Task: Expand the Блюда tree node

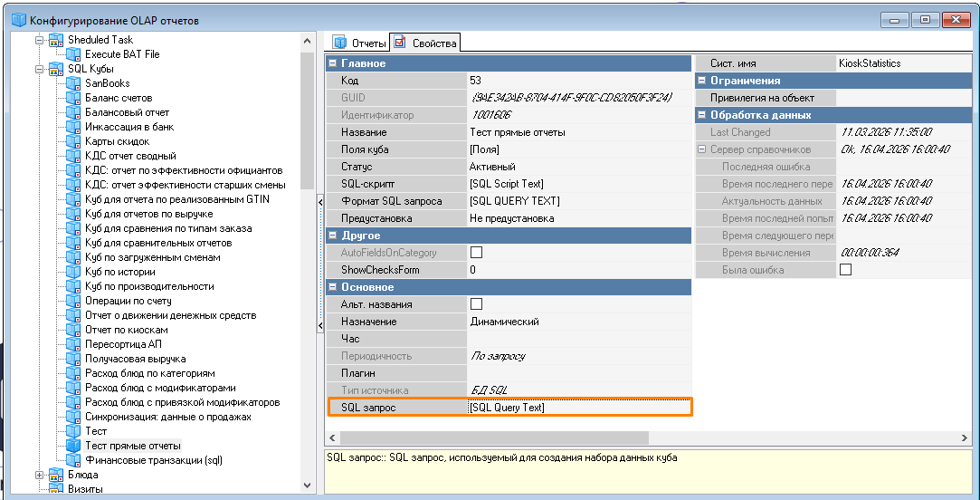Action: pyautogui.click(x=40, y=475)
